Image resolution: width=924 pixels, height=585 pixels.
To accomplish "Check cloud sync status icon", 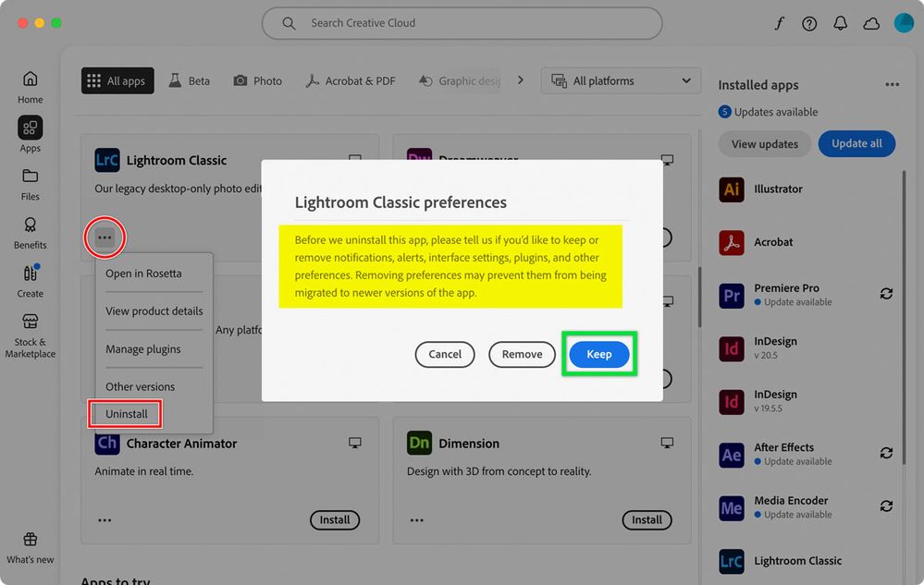I will point(870,23).
